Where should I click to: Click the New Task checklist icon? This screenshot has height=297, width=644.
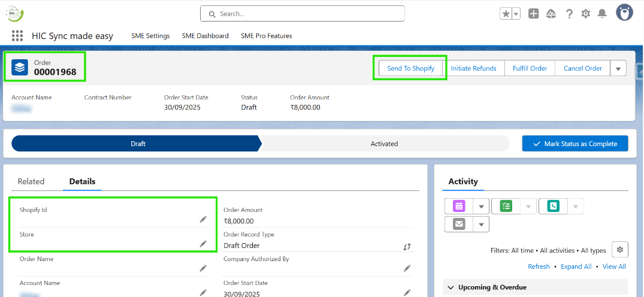506,206
